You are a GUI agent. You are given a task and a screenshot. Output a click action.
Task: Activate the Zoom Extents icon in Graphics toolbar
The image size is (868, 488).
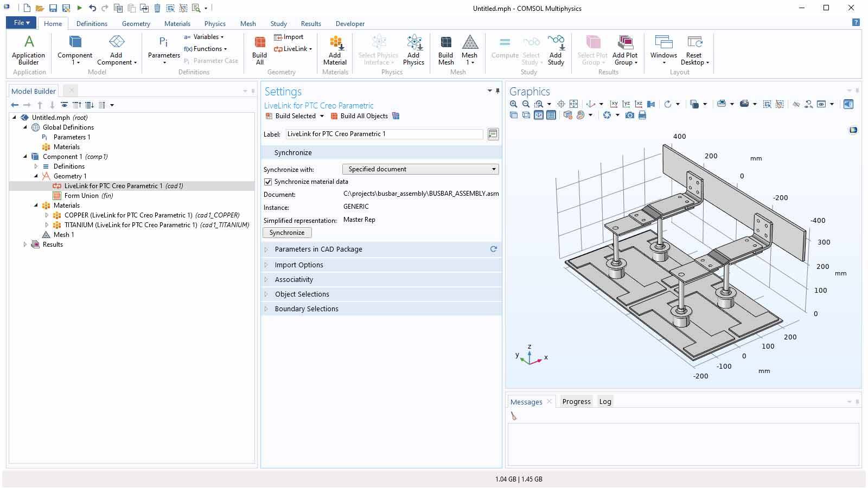(x=573, y=104)
